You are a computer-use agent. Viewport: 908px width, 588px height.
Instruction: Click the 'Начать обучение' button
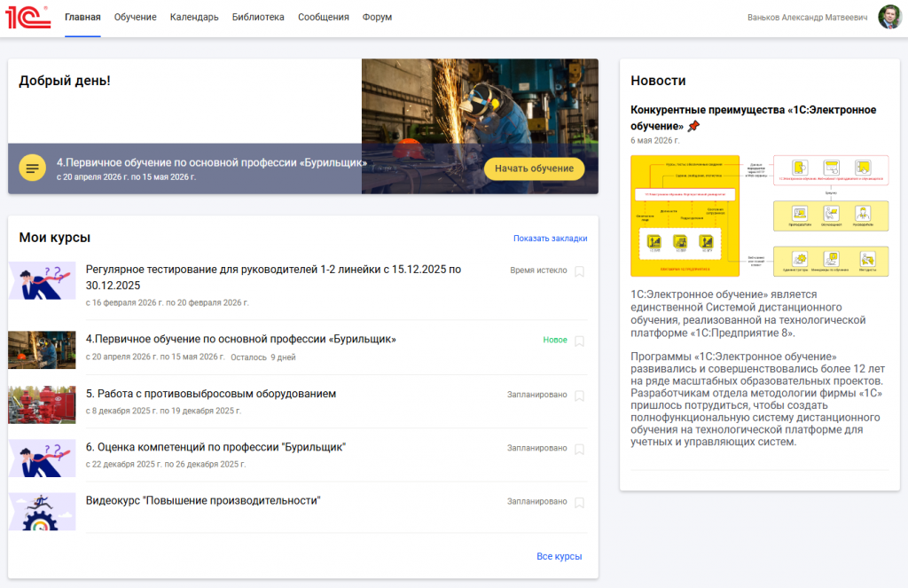tap(534, 169)
